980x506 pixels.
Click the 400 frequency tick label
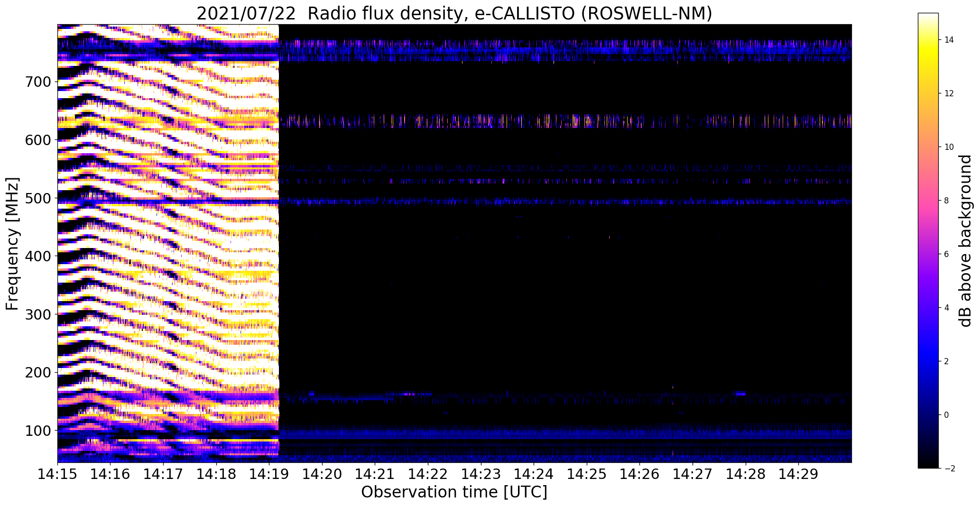[x=39, y=256]
